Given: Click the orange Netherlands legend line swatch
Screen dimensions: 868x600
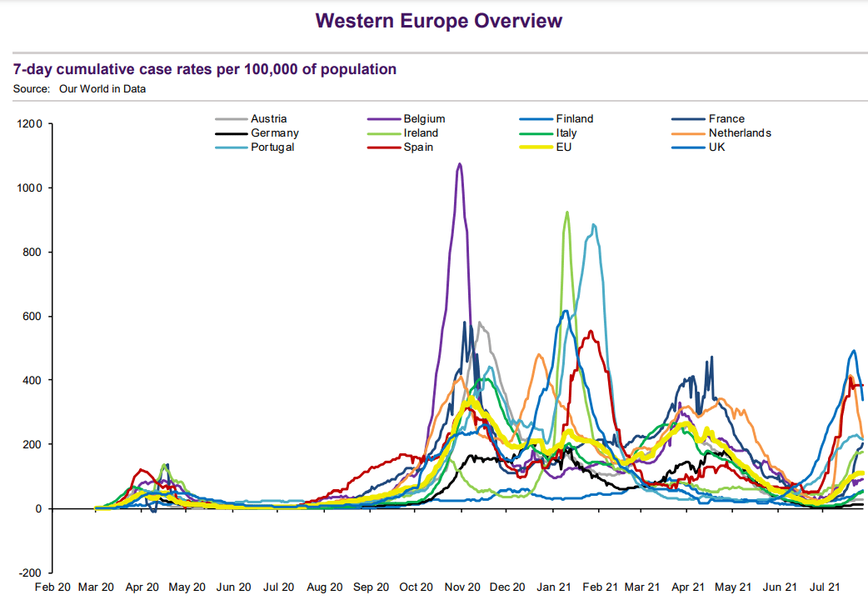Looking at the screenshot, I should click(689, 133).
